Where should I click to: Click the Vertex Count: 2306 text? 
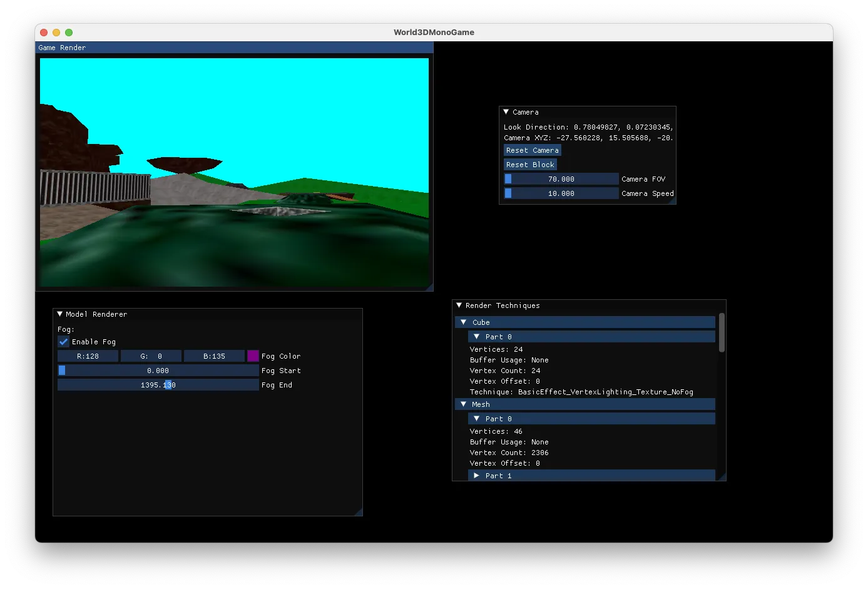509,453
